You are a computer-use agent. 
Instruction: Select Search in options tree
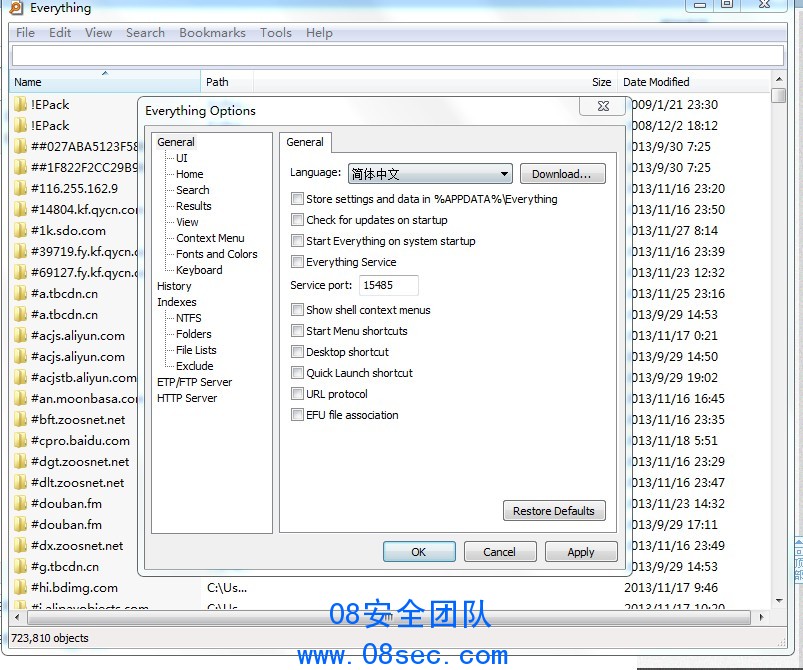[193, 190]
